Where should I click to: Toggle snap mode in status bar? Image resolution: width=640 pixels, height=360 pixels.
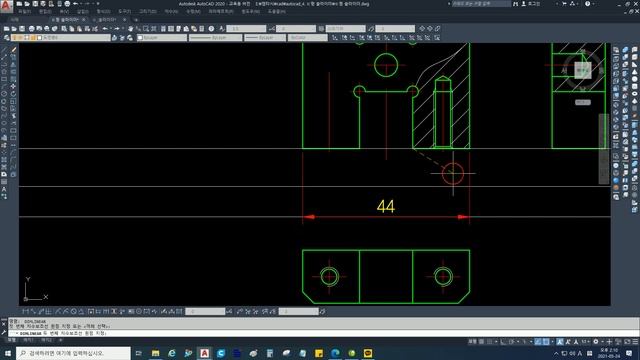click(x=489, y=342)
